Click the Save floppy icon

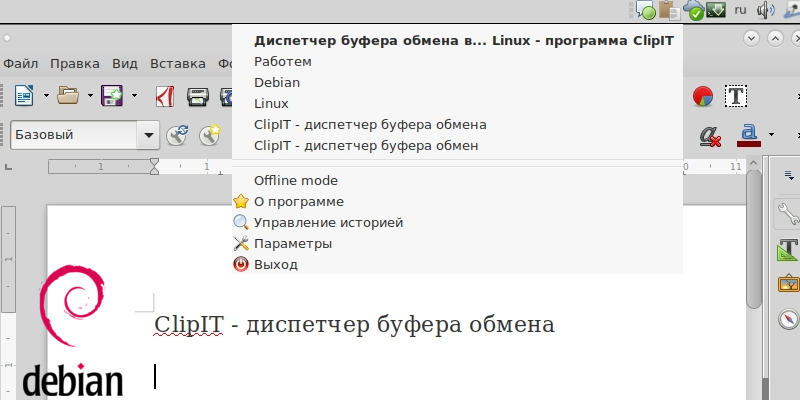pyautogui.click(x=112, y=95)
